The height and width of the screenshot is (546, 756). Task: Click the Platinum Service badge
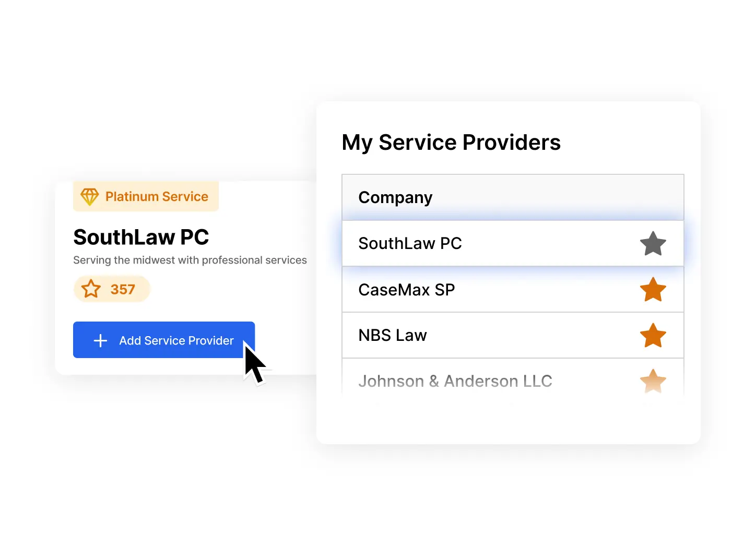pos(146,196)
